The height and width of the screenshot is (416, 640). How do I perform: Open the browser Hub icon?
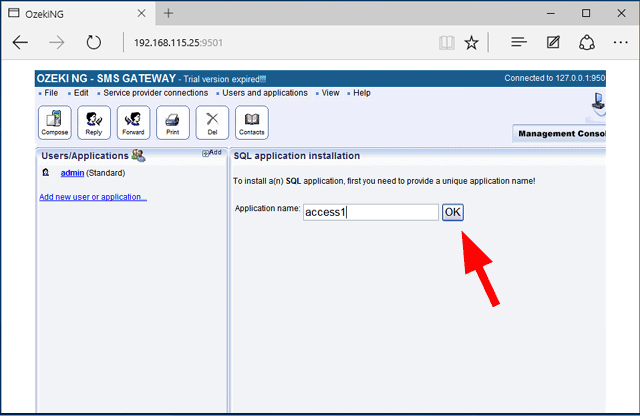click(x=518, y=43)
